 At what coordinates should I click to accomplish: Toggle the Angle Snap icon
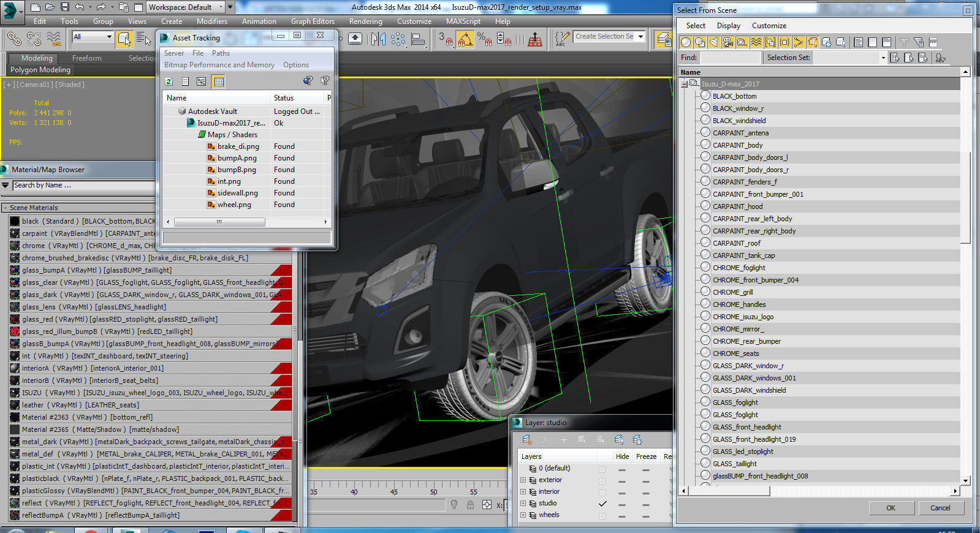[x=465, y=39]
